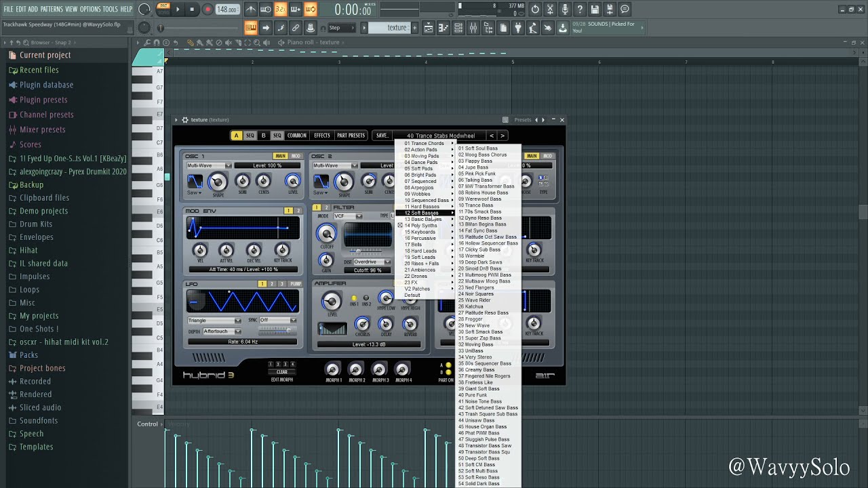The width and height of the screenshot is (868, 488).
Task: Choose preset 33 UniBass from the list
Action: tap(471, 351)
